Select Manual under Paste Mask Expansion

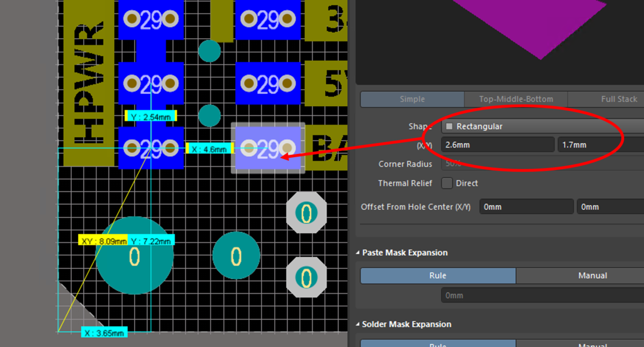coord(580,276)
